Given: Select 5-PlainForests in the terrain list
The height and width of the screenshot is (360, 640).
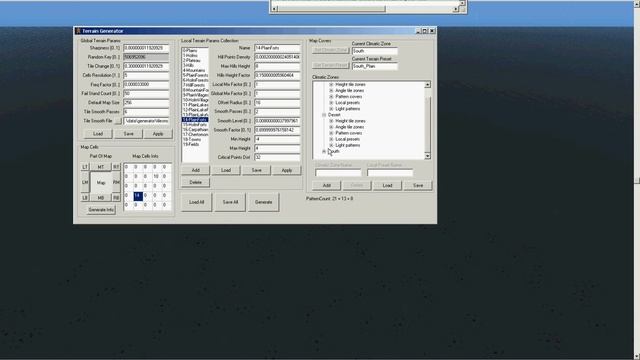Looking at the screenshot, I should (x=195, y=76).
